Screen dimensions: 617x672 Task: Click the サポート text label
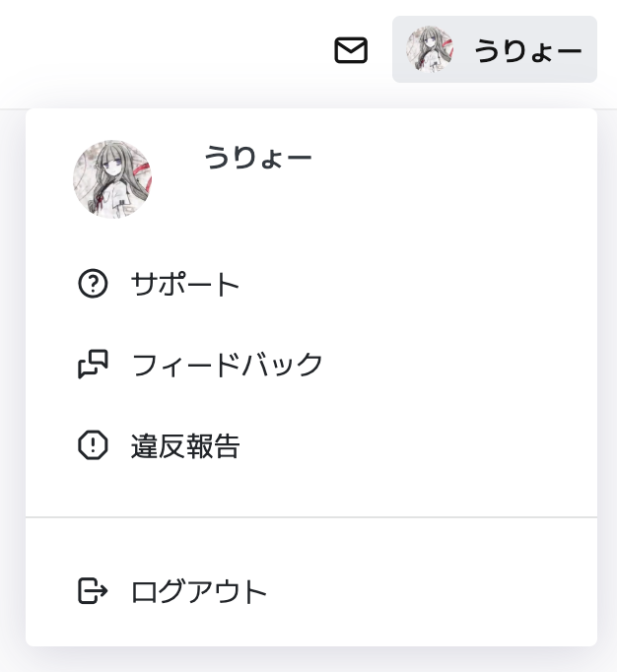tap(185, 285)
